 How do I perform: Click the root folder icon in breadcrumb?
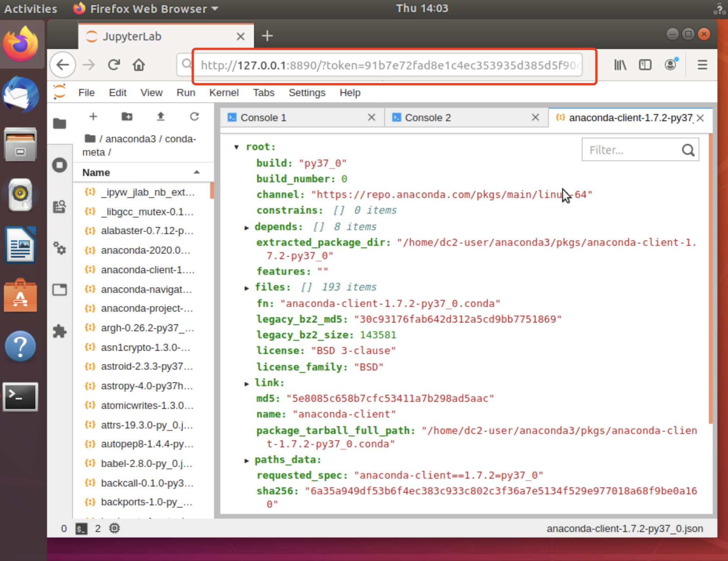pos(90,138)
